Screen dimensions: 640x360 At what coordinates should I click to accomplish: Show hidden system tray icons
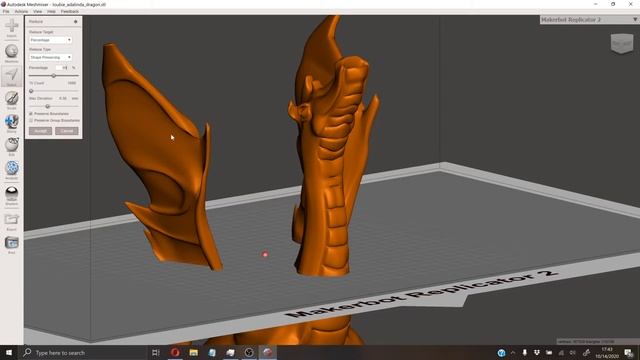tap(513, 353)
